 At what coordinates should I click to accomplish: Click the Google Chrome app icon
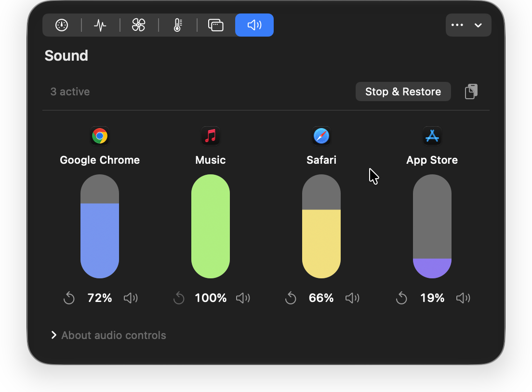100,136
